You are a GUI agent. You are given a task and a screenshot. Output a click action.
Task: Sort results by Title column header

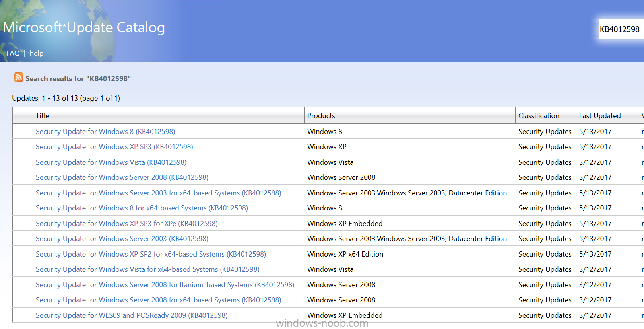click(x=43, y=116)
